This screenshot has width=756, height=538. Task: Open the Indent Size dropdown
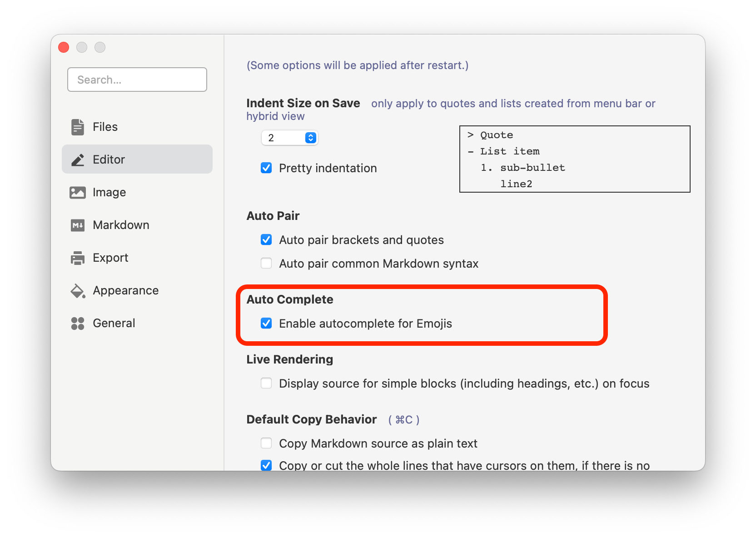[x=289, y=138]
